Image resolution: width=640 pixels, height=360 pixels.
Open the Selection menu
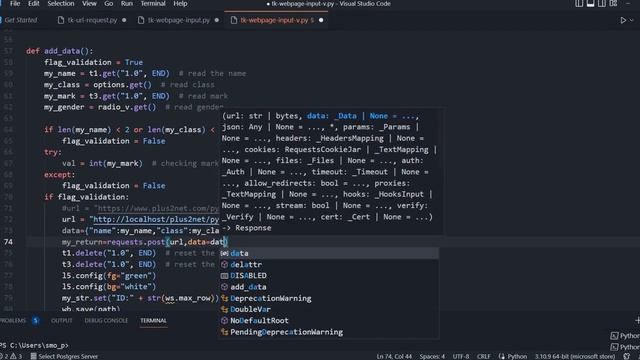pos(61,4)
